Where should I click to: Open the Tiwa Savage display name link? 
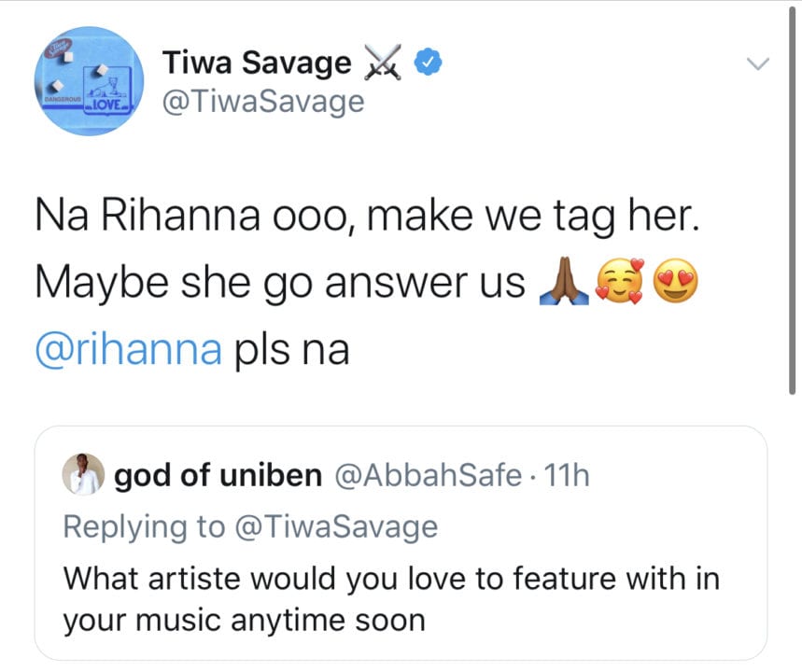[x=257, y=63]
